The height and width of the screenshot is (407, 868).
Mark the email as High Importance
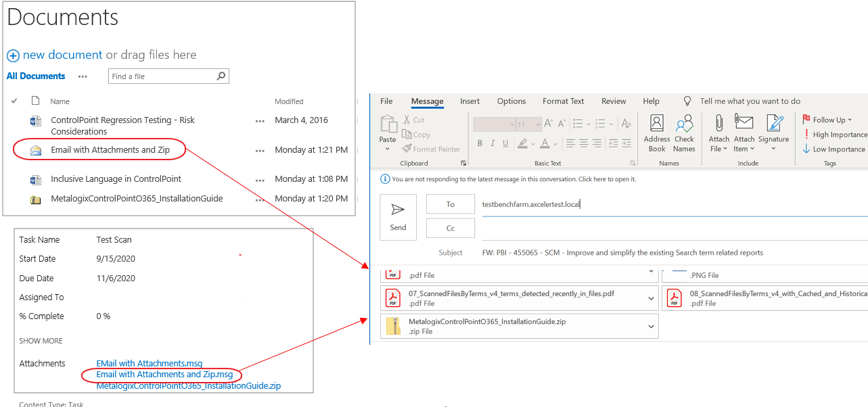click(x=832, y=135)
